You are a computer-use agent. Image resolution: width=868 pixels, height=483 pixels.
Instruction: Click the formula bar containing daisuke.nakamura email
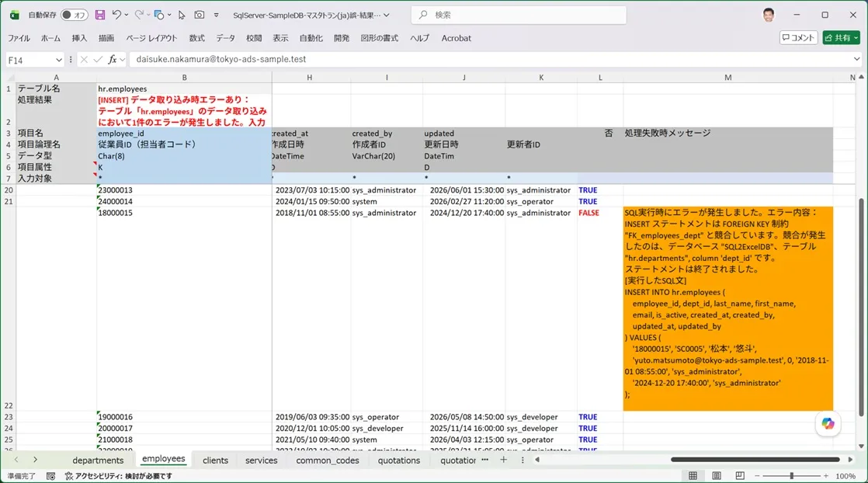[490, 59]
